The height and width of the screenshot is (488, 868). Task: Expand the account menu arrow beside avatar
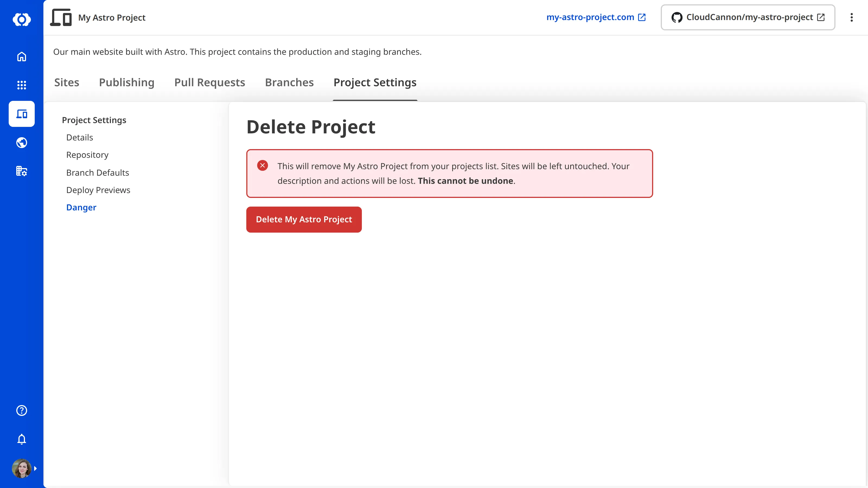pyautogui.click(x=35, y=468)
